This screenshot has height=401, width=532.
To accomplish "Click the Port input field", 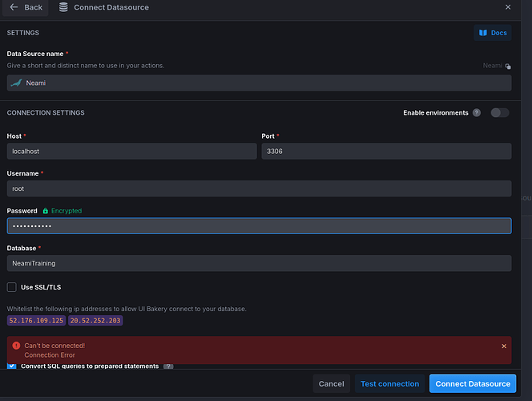I will pos(386,151).
